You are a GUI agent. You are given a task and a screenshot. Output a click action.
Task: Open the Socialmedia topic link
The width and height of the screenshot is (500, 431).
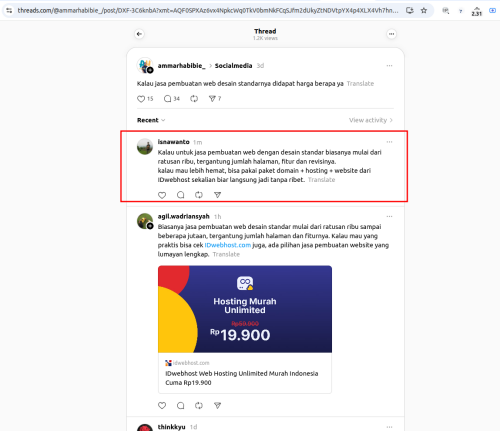pos(233,66)
